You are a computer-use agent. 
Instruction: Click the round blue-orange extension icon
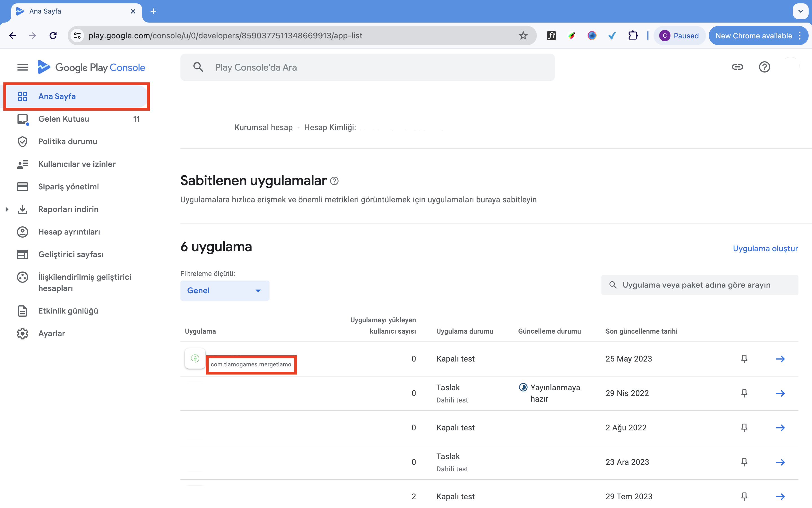(x=592, y=36)
